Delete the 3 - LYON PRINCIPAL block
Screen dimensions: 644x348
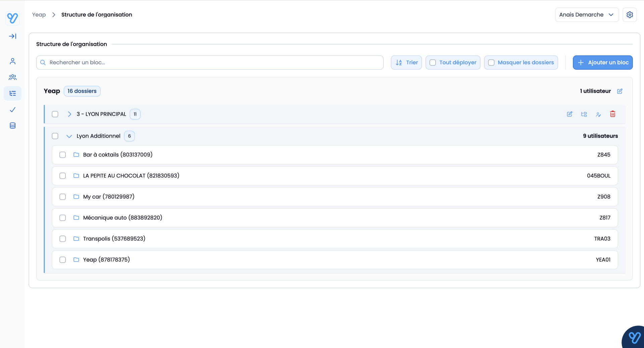[x=612, y=114]
